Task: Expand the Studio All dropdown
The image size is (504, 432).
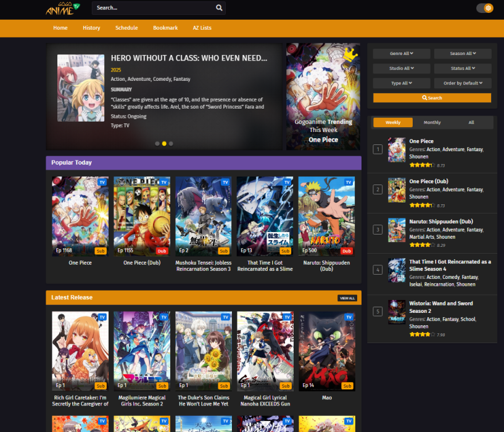Action: pos(402,68)
